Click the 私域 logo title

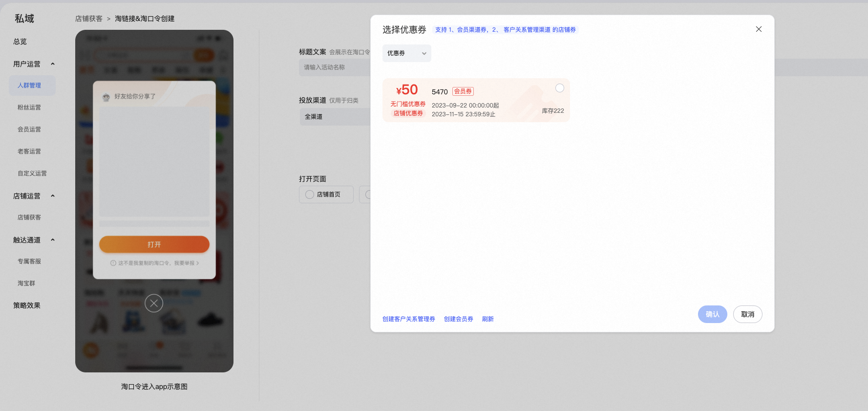point(24,19)
